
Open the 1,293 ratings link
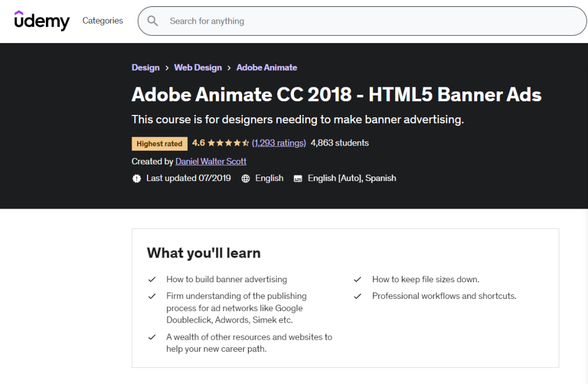click(x=279, y=143)
